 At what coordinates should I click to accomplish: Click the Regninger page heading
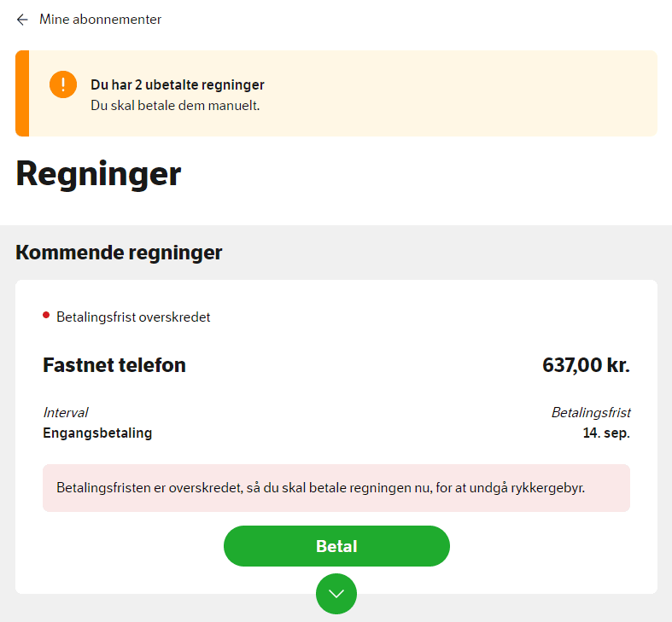pos(98,174)
